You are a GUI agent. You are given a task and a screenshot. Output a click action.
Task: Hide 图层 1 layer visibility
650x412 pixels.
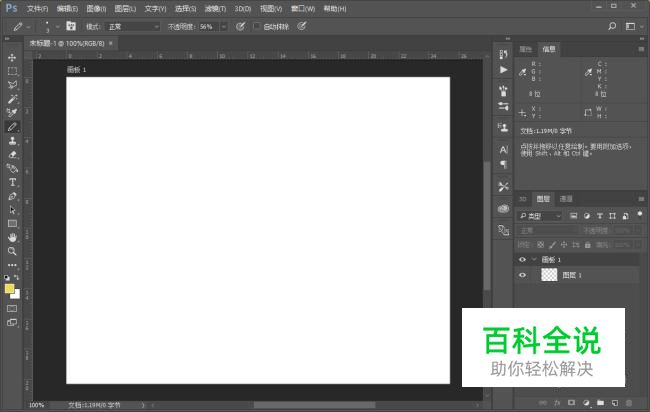coord(522,274)
